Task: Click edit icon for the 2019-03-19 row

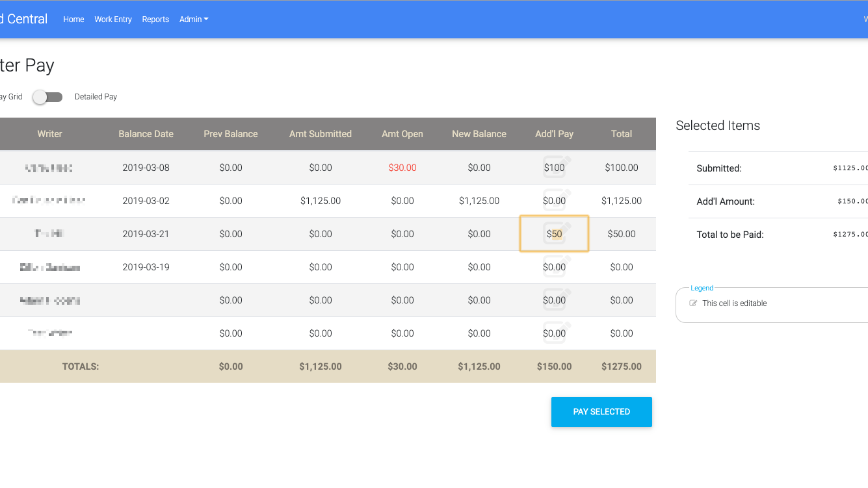Action: (x=557, y=266)
